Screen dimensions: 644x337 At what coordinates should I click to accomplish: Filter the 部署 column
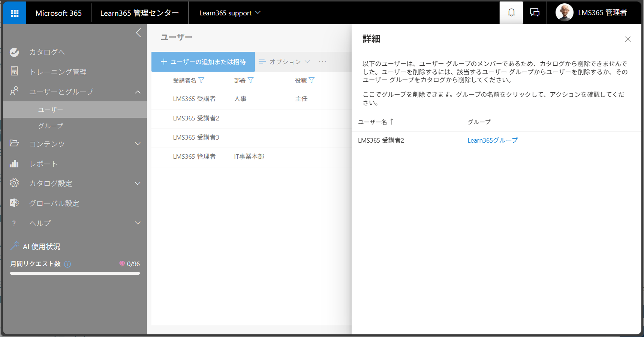(x=251, y=80)
